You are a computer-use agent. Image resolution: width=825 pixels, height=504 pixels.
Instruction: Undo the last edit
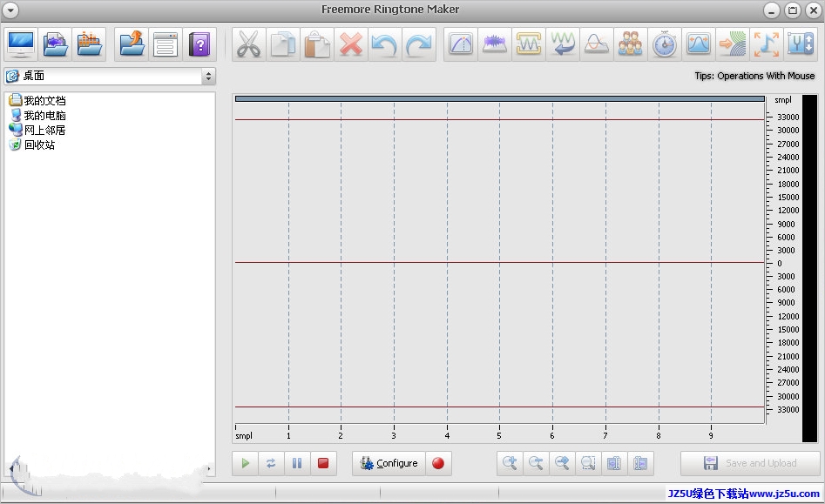click(384, 44)
